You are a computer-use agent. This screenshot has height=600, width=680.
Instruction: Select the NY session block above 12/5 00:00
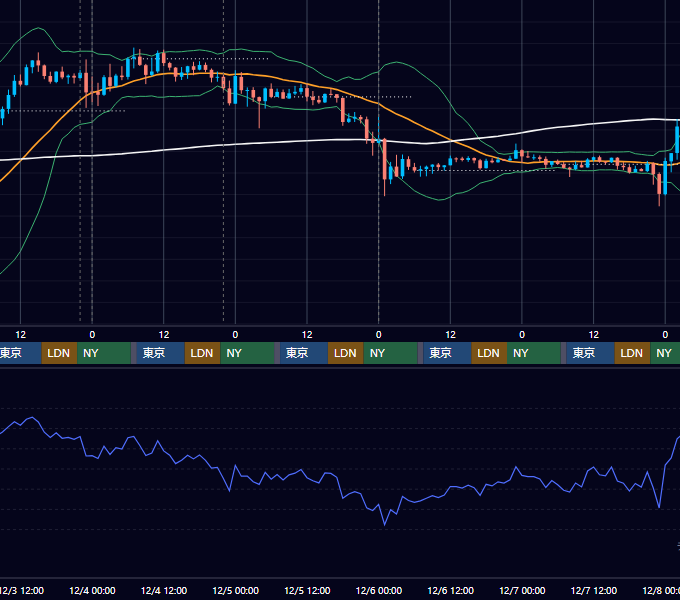(x=247, y=353)
